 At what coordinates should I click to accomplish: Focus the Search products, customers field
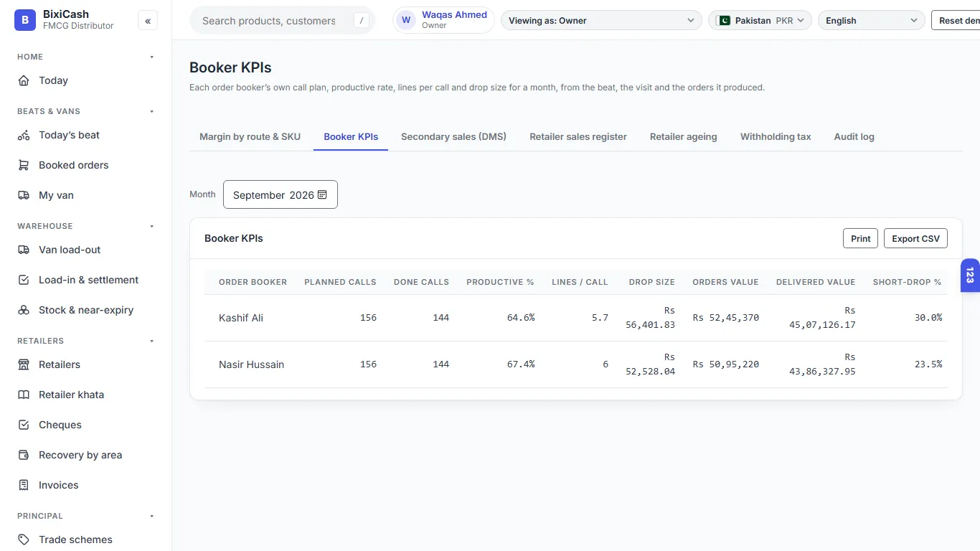coord(282,21)
